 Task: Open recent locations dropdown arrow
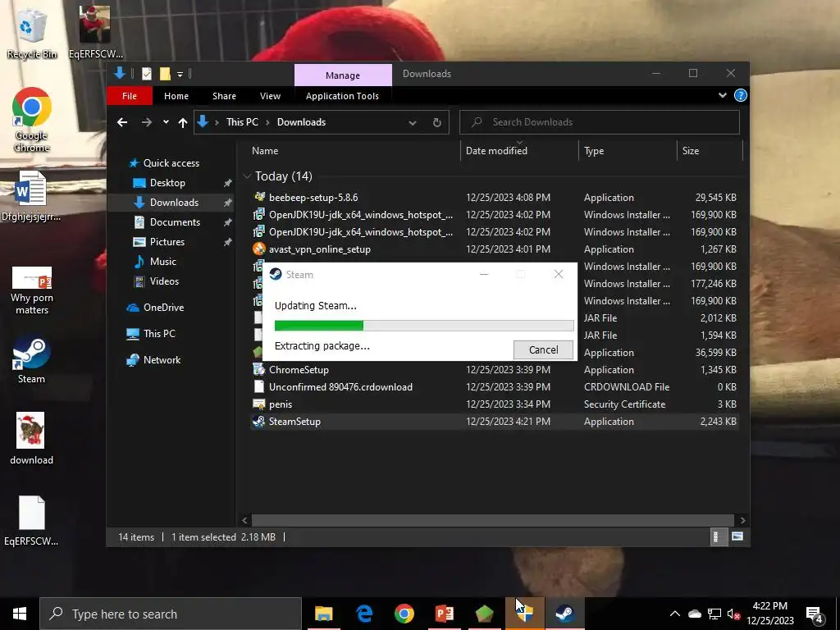pos(166,122)
